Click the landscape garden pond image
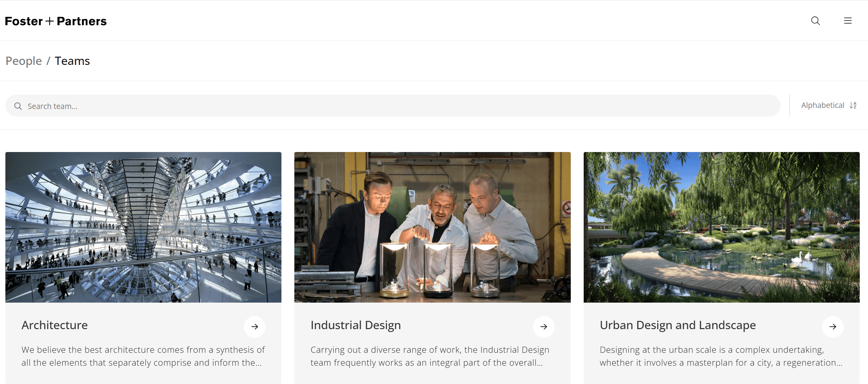Image resolution: width=868 pixels, height=384 pixels. click(721, 227)
